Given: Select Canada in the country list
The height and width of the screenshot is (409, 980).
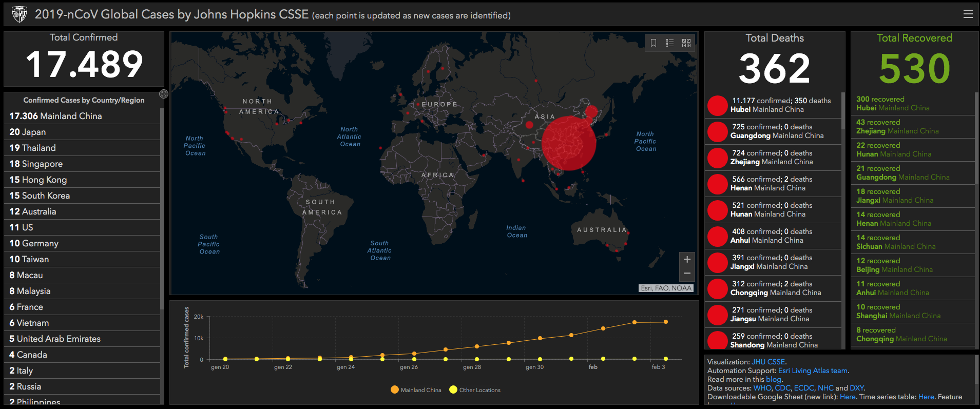Looking at the screenshot, I should (x=82, y=355).
